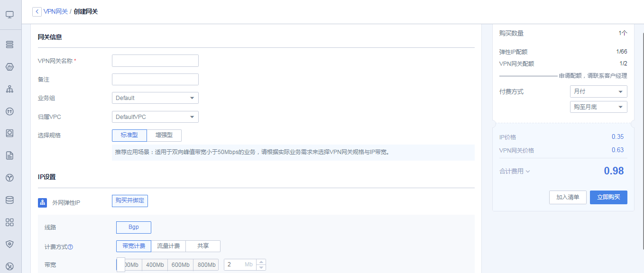
Task: Open the 业务组 Default dropdown
Action: coord(155,98)
